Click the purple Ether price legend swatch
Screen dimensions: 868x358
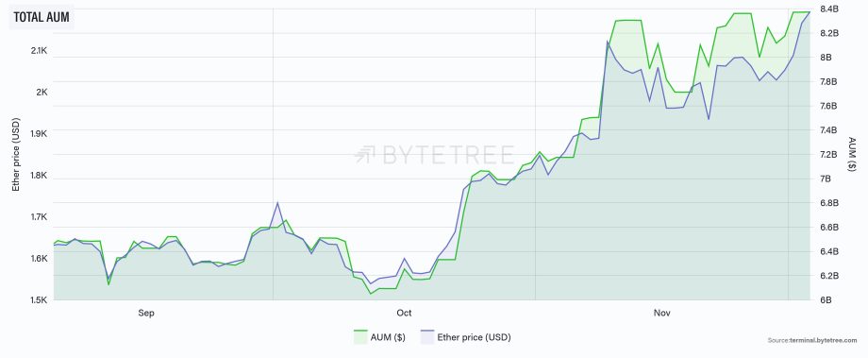(426, 337)
